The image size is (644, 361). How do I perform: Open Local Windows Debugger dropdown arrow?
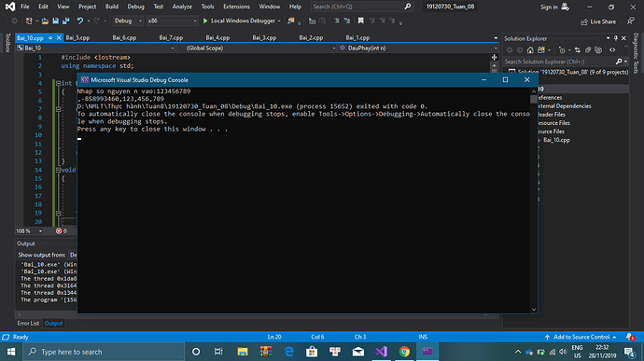point(279,21)
